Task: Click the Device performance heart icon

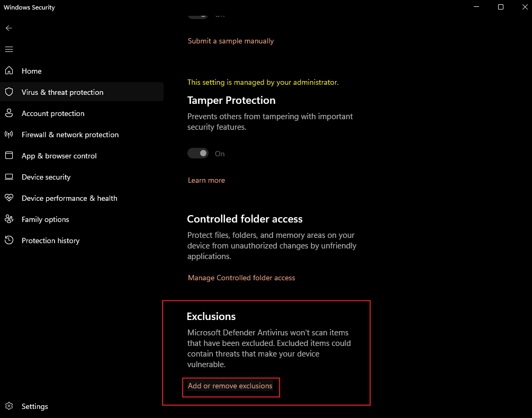Action: point(9,198)
